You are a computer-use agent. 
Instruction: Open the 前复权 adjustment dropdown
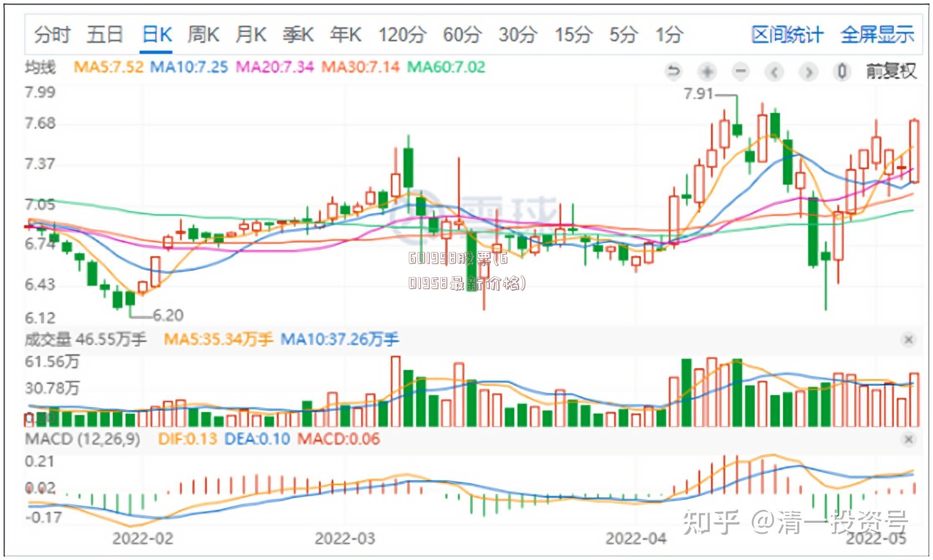click(891, 71)
